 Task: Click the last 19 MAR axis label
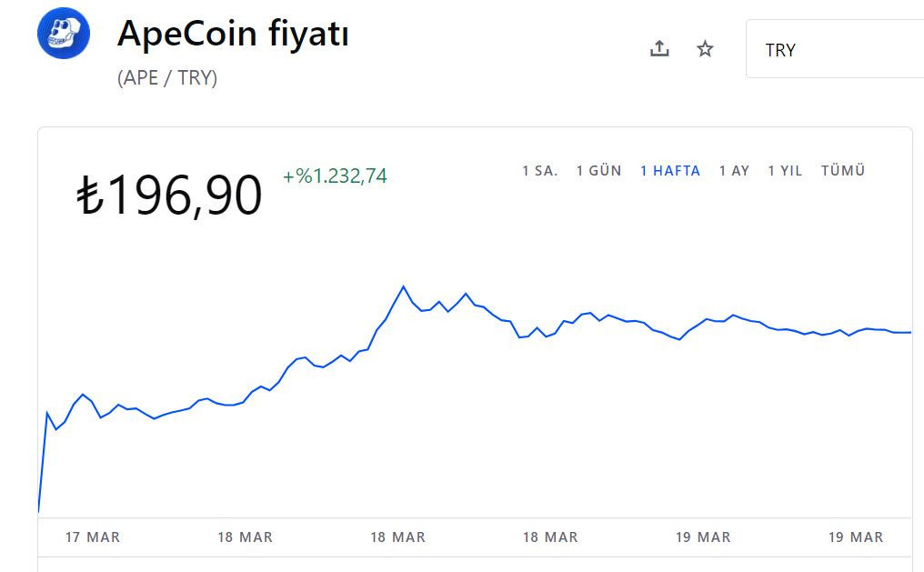856,537
